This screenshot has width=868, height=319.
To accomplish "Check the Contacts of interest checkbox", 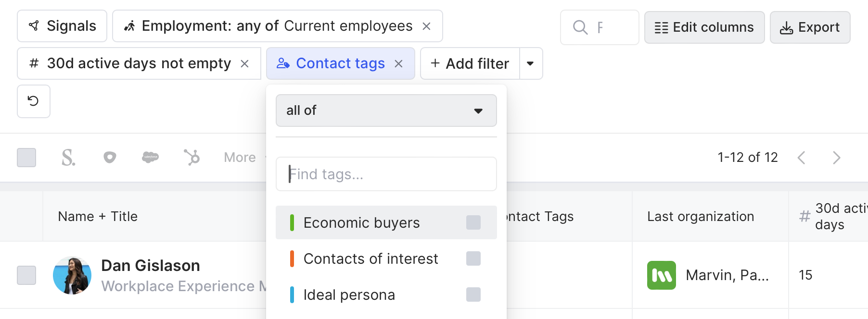I will [473, 258].
